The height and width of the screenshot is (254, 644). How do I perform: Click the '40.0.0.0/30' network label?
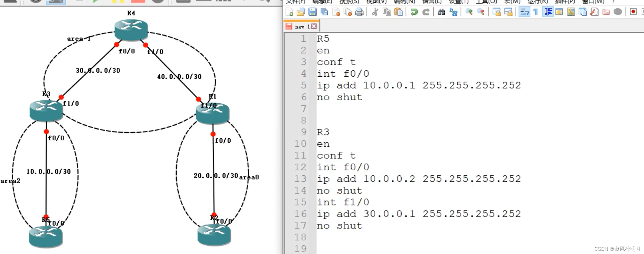179,77
